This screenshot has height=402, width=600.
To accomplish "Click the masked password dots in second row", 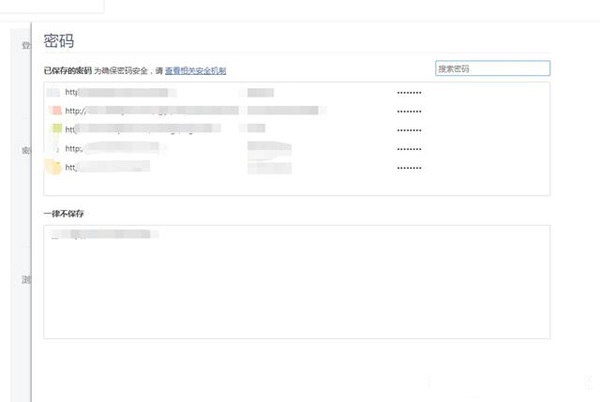I will [409, 111].
